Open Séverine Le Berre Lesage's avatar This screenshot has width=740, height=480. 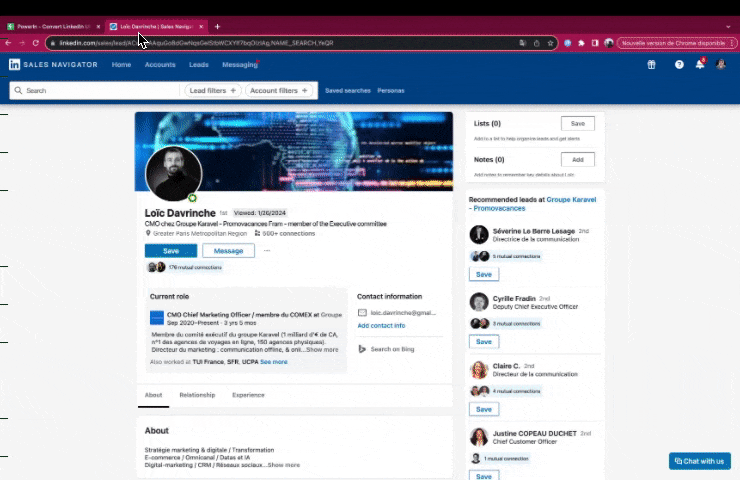tap(479, 235)
